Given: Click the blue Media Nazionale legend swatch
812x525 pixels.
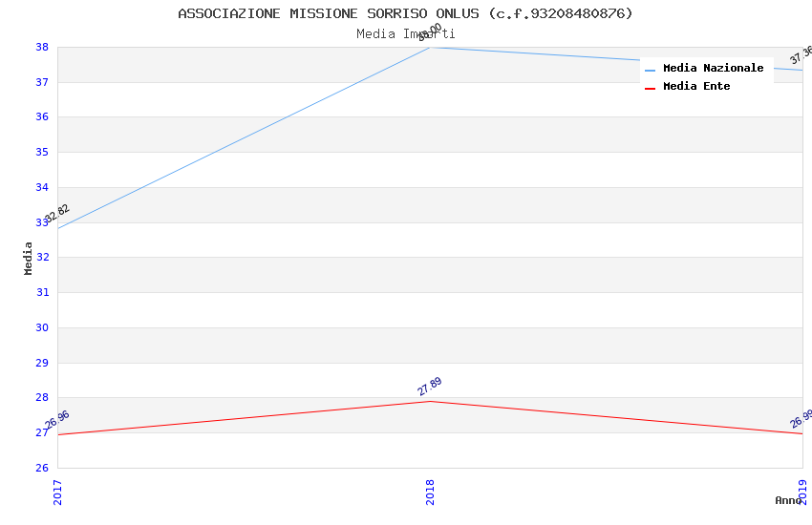Looking at the screenshot, I should 650,71.
